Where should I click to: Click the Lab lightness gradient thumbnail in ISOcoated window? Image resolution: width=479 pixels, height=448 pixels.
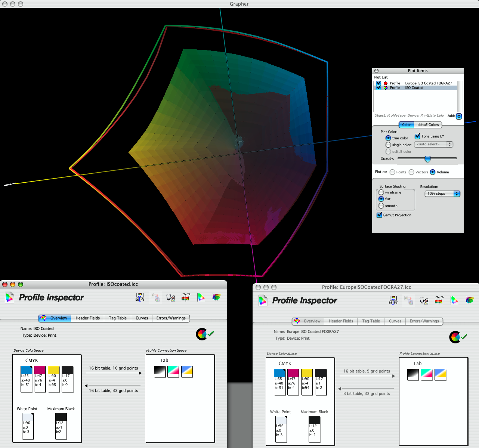160,371
